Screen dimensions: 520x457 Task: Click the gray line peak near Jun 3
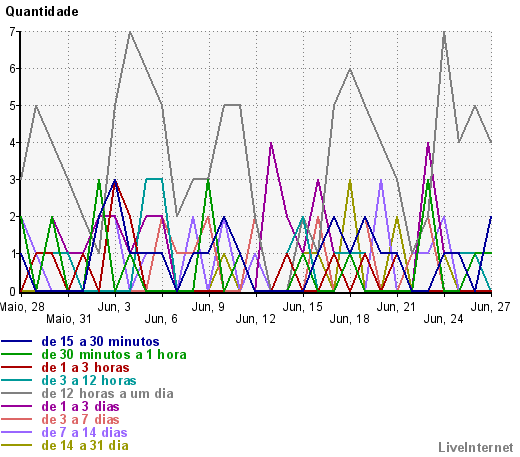click(130, 32)
